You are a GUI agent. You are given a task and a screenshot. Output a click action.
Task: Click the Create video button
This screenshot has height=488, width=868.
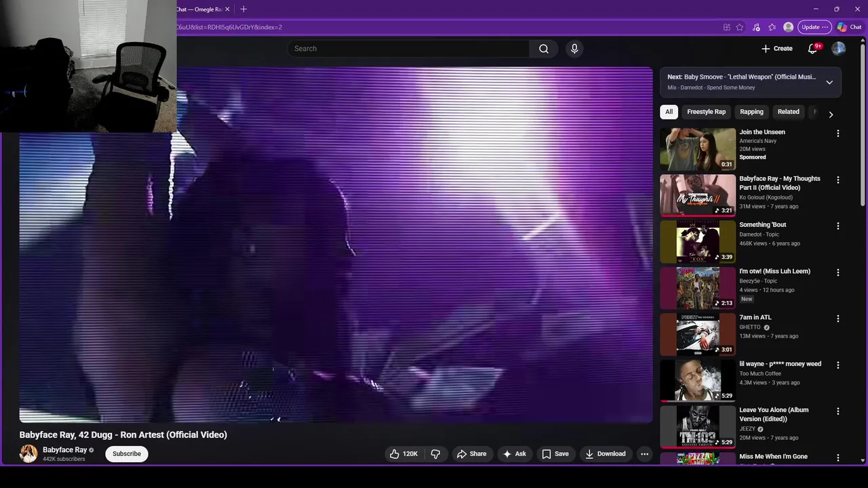(x=777, y=48)
